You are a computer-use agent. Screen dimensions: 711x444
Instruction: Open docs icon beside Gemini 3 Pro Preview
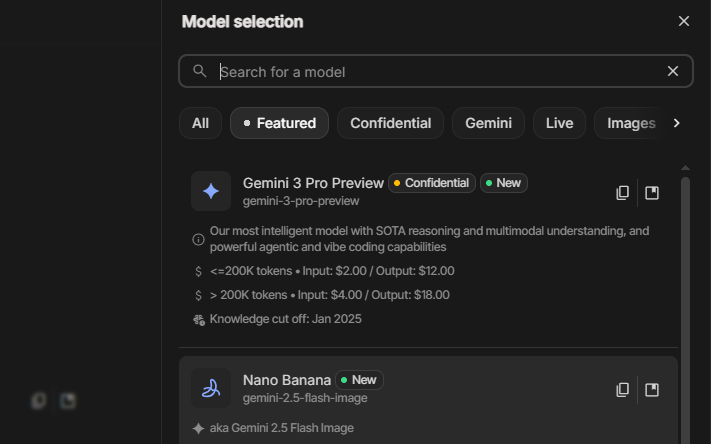tap(652, 192)
